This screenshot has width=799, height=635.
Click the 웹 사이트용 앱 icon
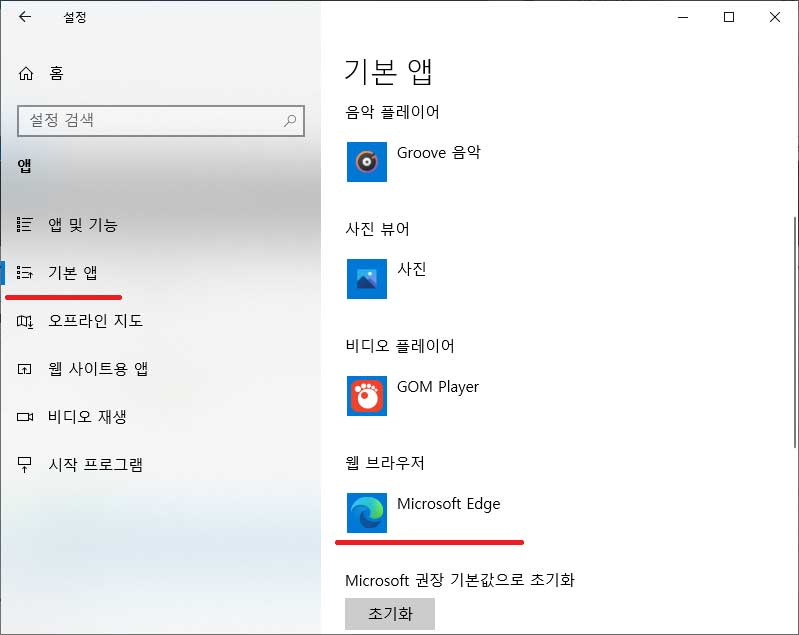[24, 369]
